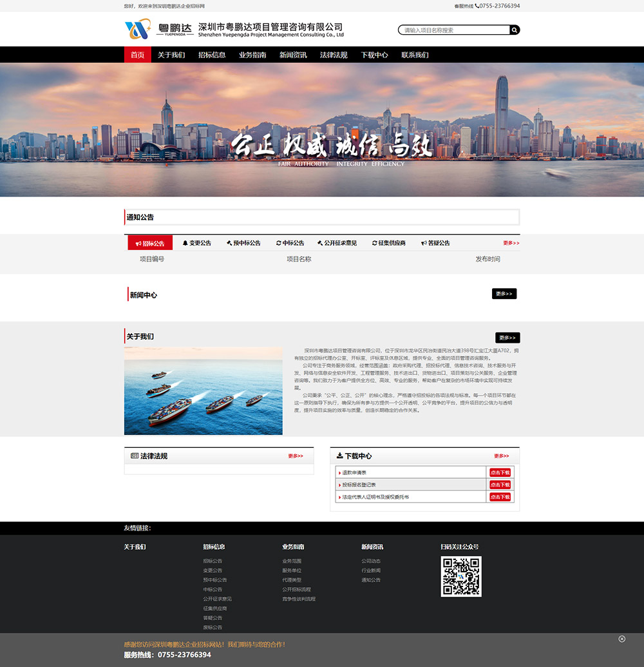Image resolution: width=644 pixels, height=667 pixels.
Task: Click the 项目名称 table column header
Action: 299,258
